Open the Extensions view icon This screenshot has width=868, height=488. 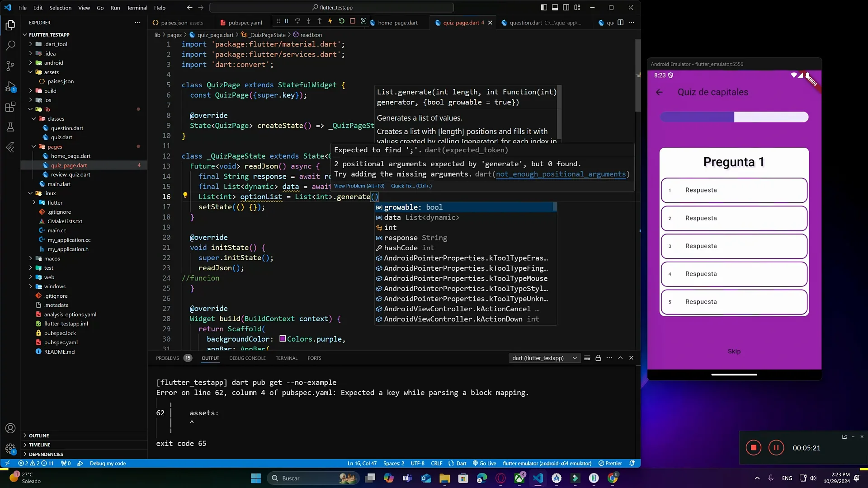click(10, 107)
